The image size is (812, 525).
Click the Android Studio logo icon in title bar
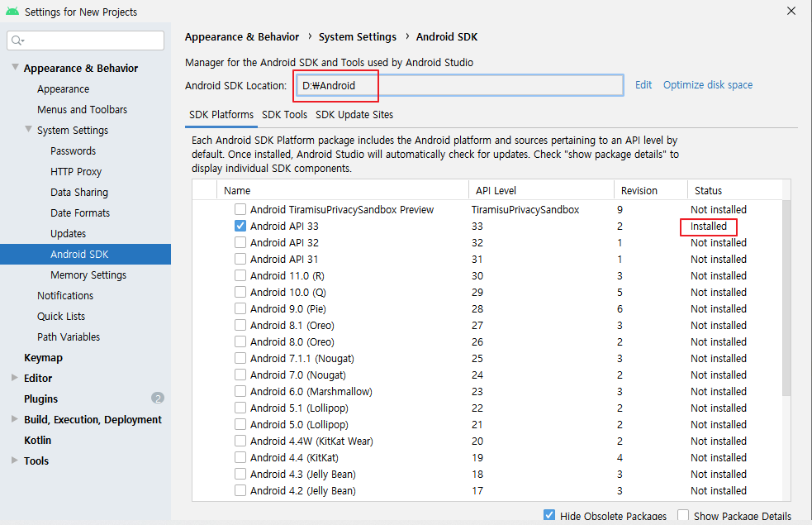pyautogui.click(x=12, y=12)
